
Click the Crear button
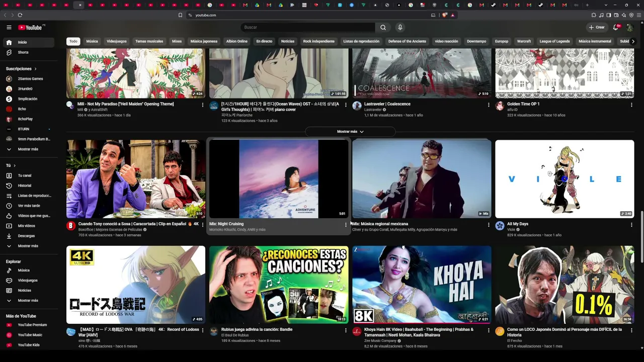click(x=597, y=27)
